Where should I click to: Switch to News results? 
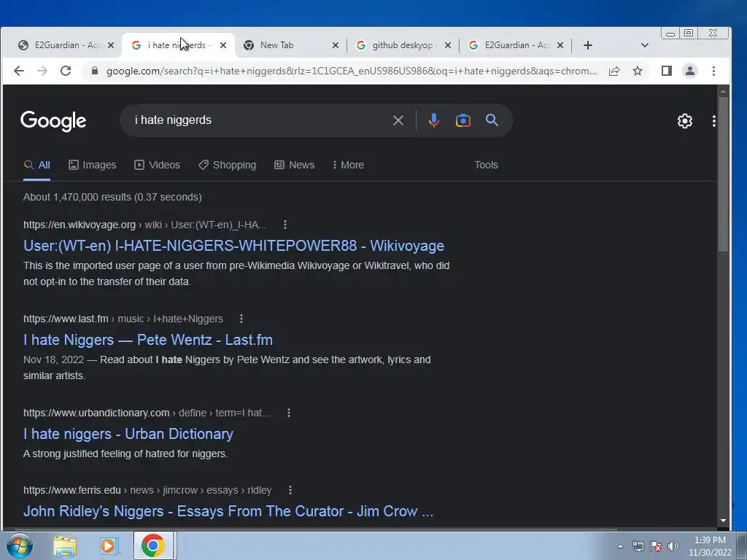(295, 165)
